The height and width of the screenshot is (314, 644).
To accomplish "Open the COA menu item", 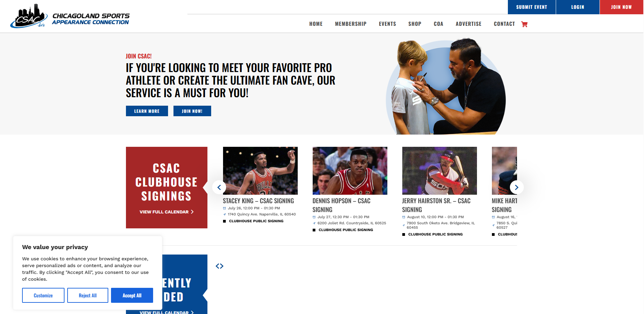I will (438, 24).
